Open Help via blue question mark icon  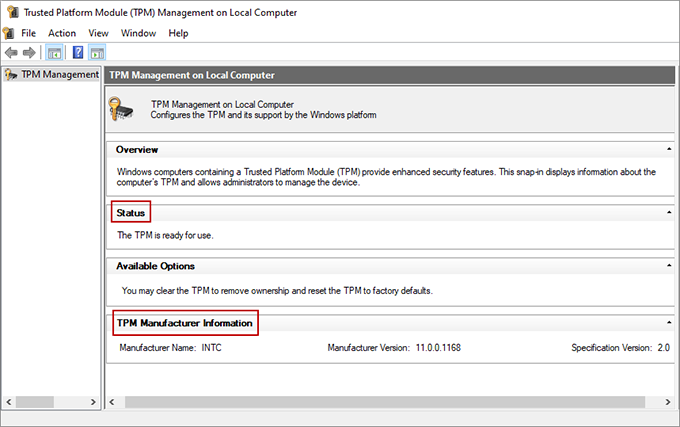(77, 53)
